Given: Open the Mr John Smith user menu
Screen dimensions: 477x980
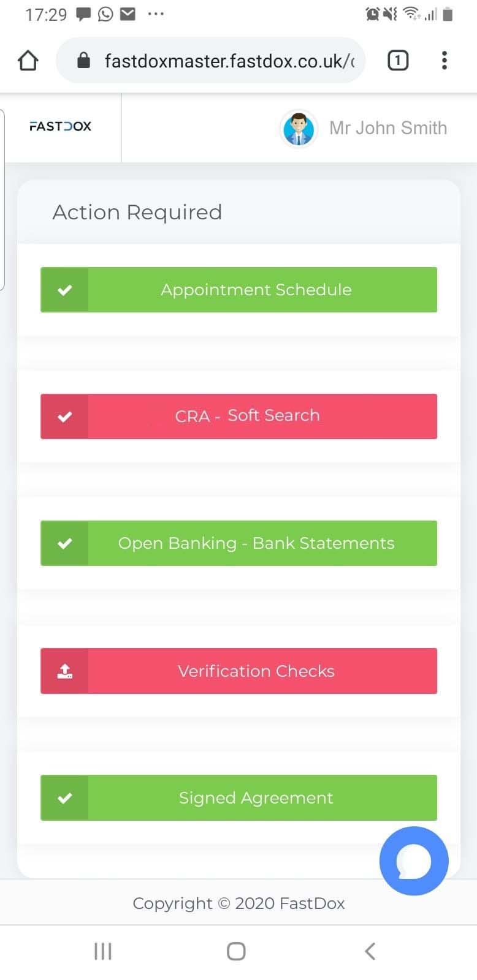Looking at the screenshot, I should (387, 128).
